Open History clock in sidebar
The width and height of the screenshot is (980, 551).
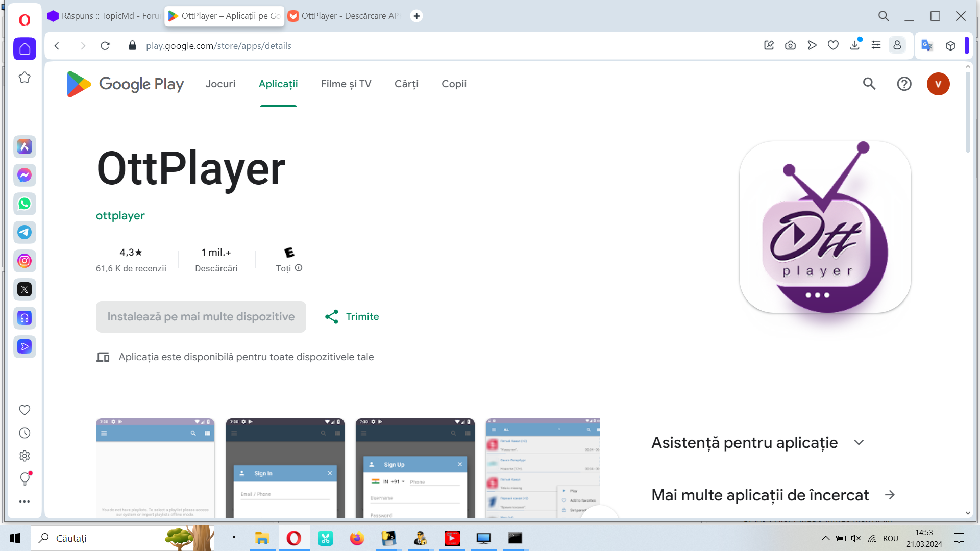(x=24, y=433)
